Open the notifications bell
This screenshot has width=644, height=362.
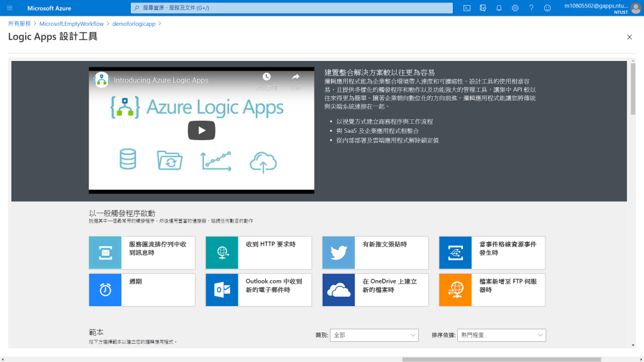pyautogui.click(x=499, y=8)
